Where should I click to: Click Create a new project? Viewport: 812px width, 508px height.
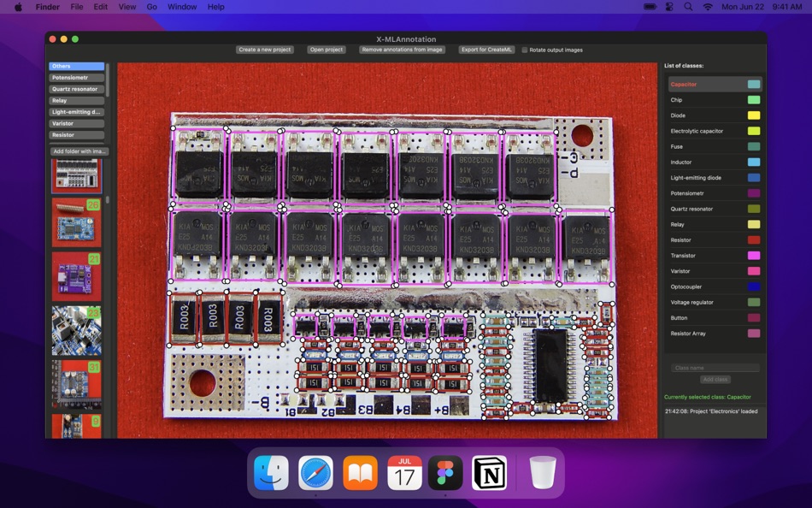pos(264,50)
